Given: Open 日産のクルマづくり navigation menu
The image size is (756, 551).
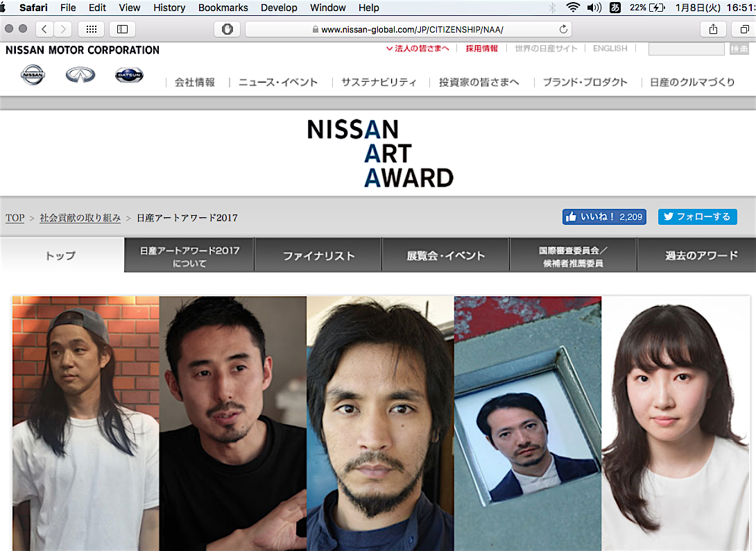Looking at the screenshot, I should (x=692, y=82).
